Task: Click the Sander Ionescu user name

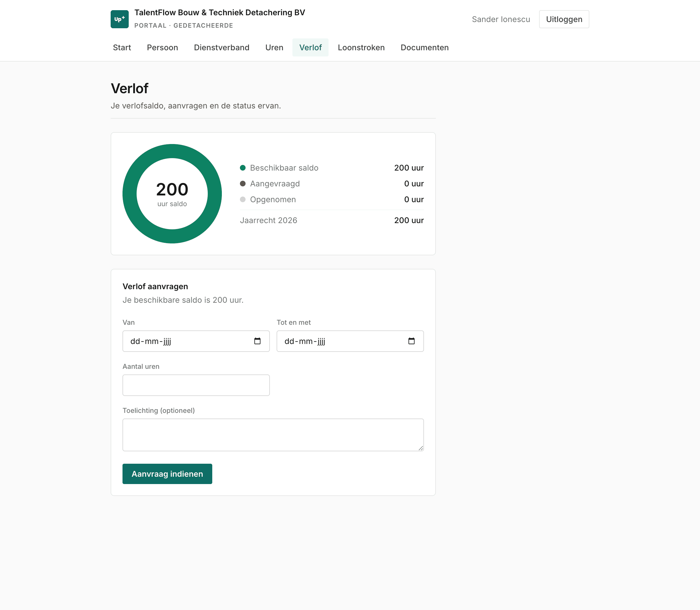Action: point(501,19)
